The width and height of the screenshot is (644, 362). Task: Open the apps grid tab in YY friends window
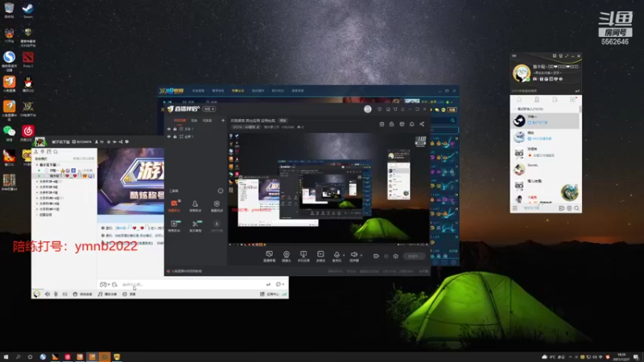[572, 100]
